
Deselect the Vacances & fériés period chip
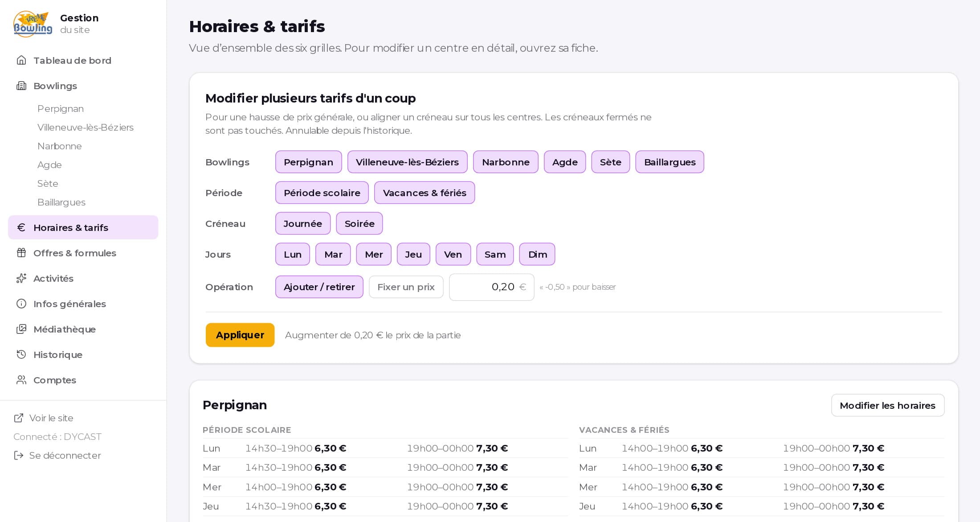(425, 193)
